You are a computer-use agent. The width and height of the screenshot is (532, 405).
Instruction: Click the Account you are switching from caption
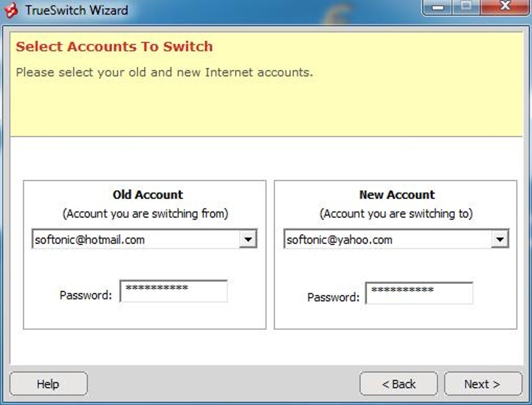pyautogui.click(x=147, y=213)
